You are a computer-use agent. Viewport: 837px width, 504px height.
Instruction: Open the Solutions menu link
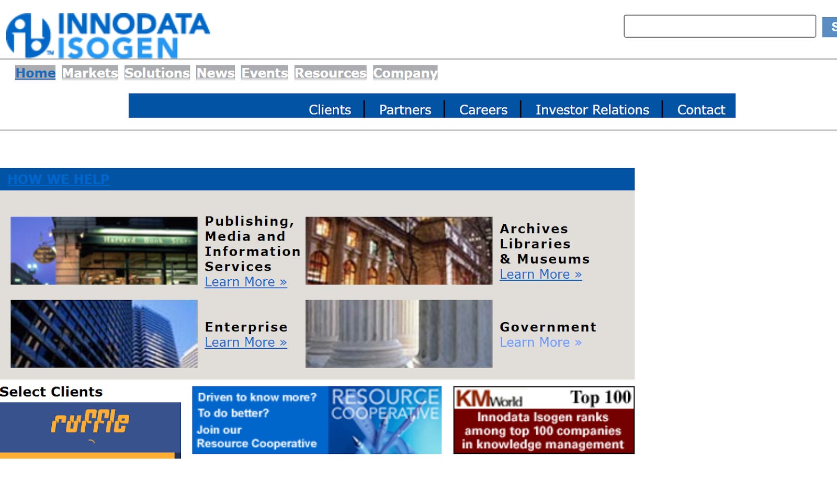[x=157, y=73]
